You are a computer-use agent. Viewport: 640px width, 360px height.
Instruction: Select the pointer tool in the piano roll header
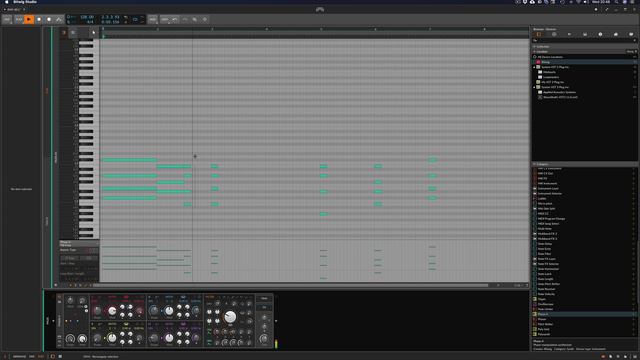click(93, 32)
